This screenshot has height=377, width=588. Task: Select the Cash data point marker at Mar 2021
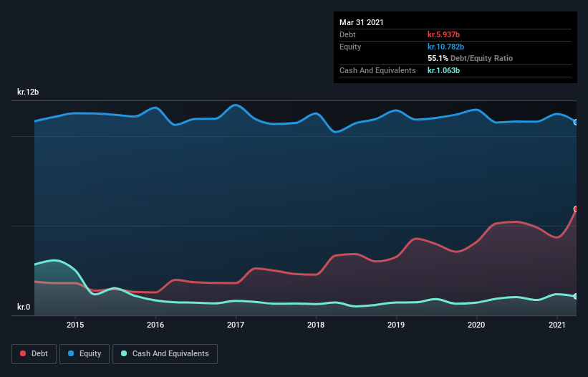coord(576,296)
